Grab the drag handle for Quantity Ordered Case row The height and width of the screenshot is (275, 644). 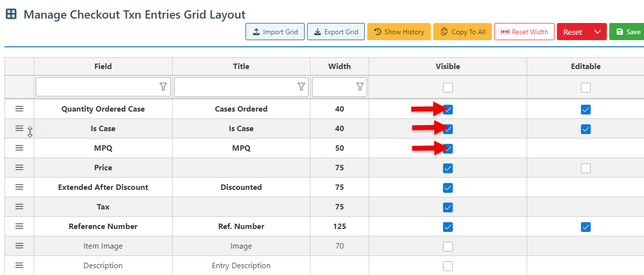pyautogui.click(x=19, y=109)
